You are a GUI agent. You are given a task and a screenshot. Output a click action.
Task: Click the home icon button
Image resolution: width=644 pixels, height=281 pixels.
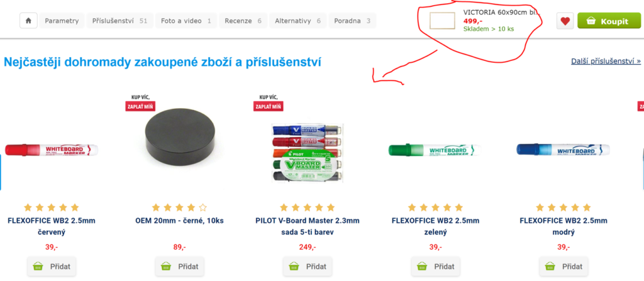point(28,21)
